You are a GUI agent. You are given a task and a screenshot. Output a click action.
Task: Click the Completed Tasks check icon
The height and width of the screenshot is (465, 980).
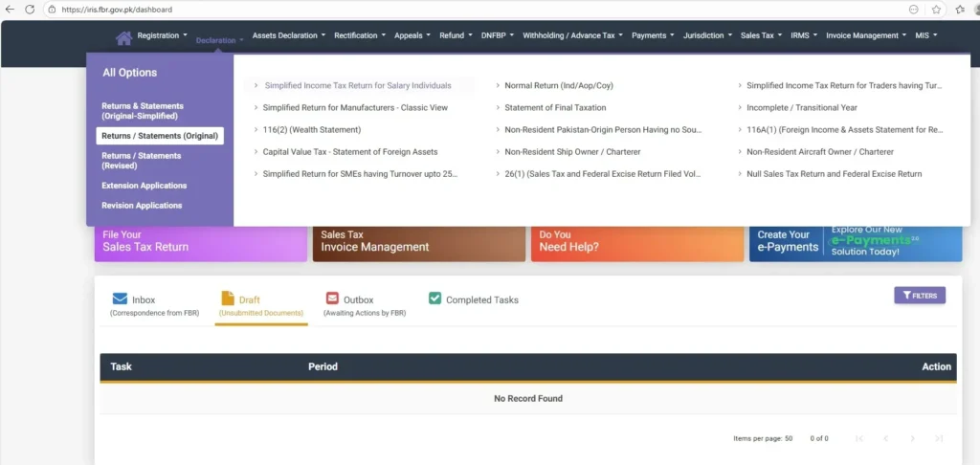(435, 299)
